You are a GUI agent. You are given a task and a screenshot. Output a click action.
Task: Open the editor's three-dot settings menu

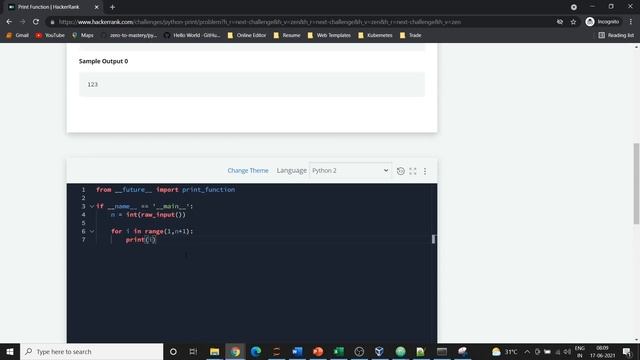pyautogui.click(x=425, y=171)
